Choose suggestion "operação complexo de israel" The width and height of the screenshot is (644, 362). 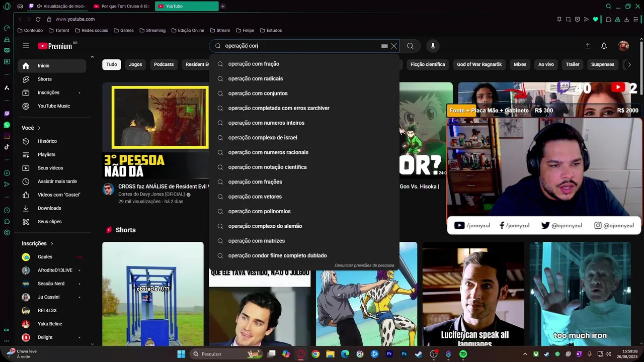coord(304,138)
